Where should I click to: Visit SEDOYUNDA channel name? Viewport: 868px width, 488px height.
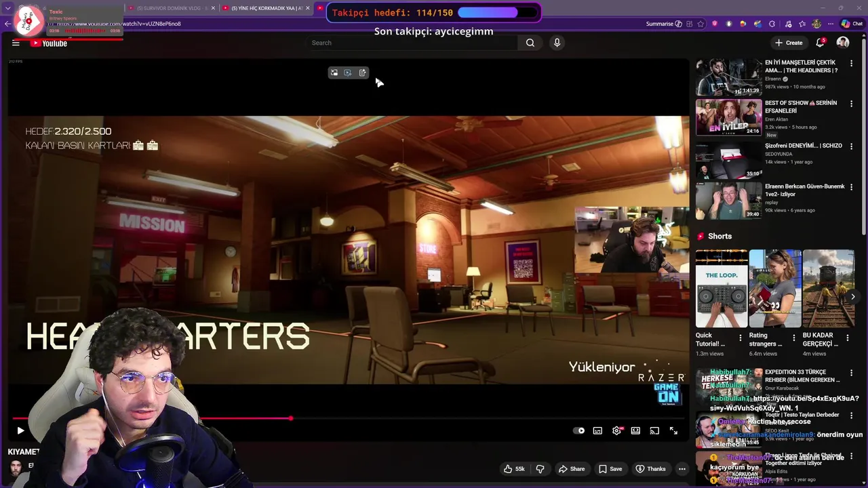778,154
